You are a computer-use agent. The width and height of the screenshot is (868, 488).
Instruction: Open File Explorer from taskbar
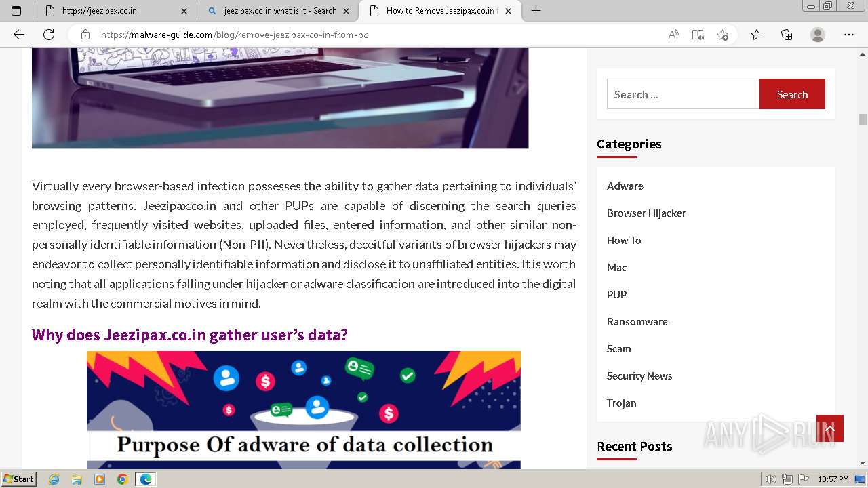77,479
